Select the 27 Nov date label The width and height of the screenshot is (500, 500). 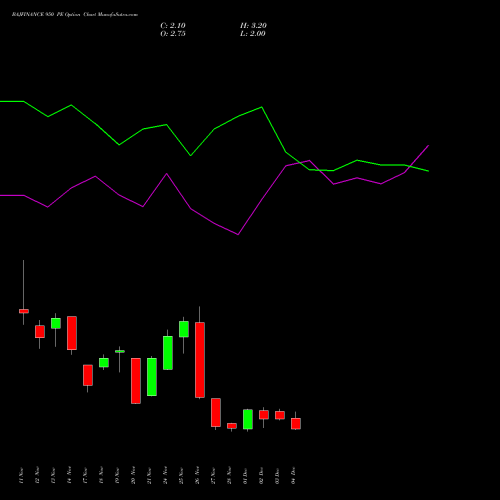213,476
